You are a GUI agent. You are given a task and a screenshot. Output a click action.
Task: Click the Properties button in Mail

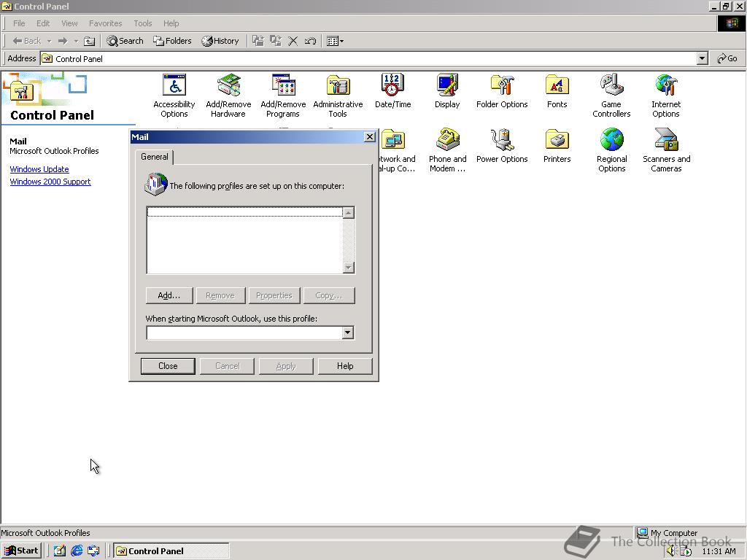point(274,295)
